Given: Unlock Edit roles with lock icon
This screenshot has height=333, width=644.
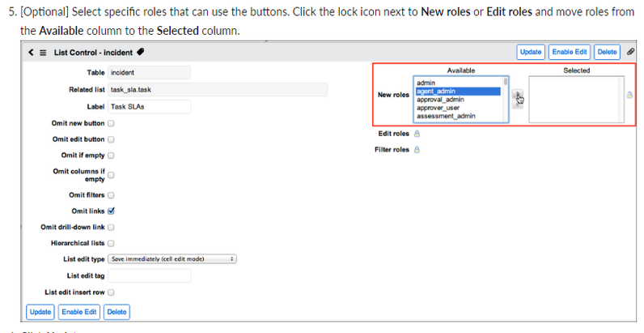Looking at the screenshot, I should [x=417, y=134].
